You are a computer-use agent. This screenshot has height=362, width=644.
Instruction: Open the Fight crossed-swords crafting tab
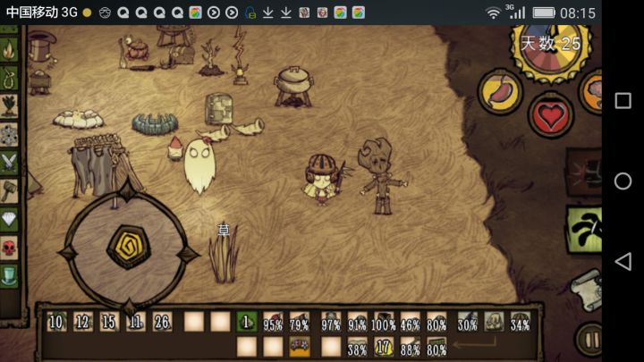(x=9, y=162)
